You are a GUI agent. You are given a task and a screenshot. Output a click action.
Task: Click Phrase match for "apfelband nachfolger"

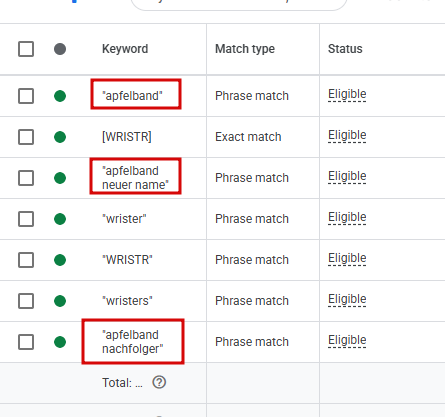[252, 342]
